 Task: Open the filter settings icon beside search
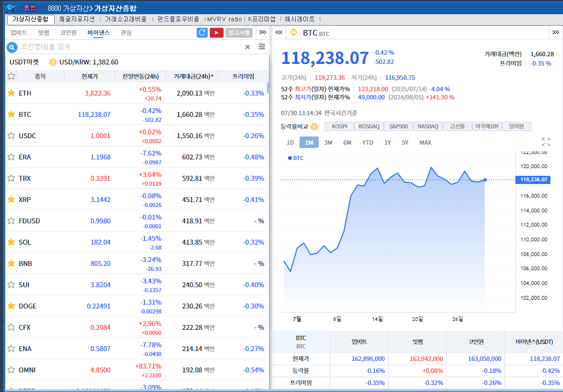pyautogui.click(x=262, y=47)
